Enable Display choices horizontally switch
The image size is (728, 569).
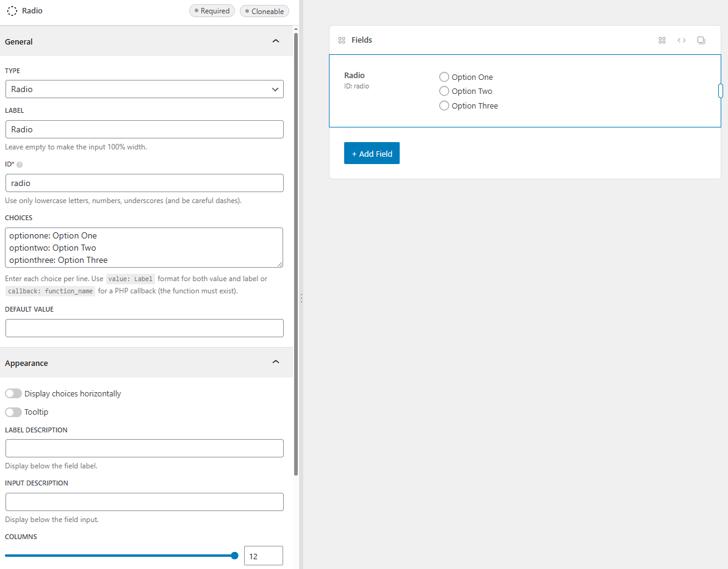tap(13, 393)
